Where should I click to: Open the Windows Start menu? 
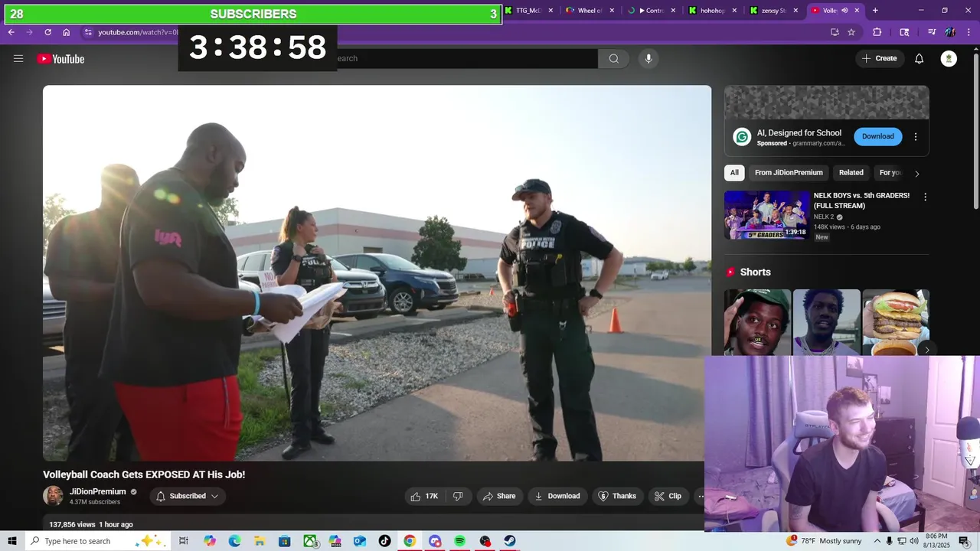(12, 541)
